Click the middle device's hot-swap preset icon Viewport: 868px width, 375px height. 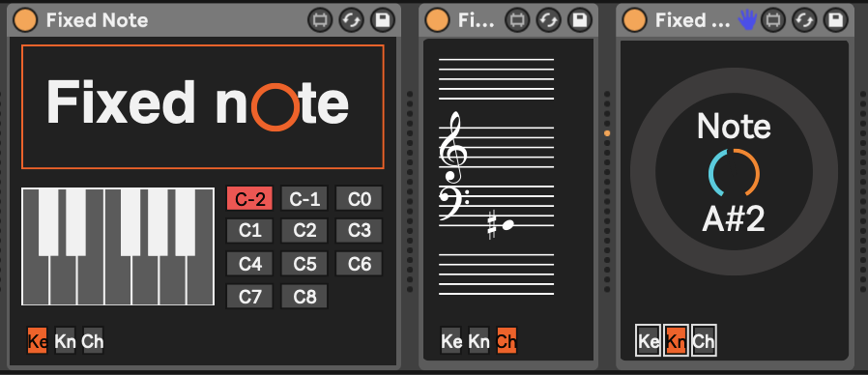[x=548, y=20]
